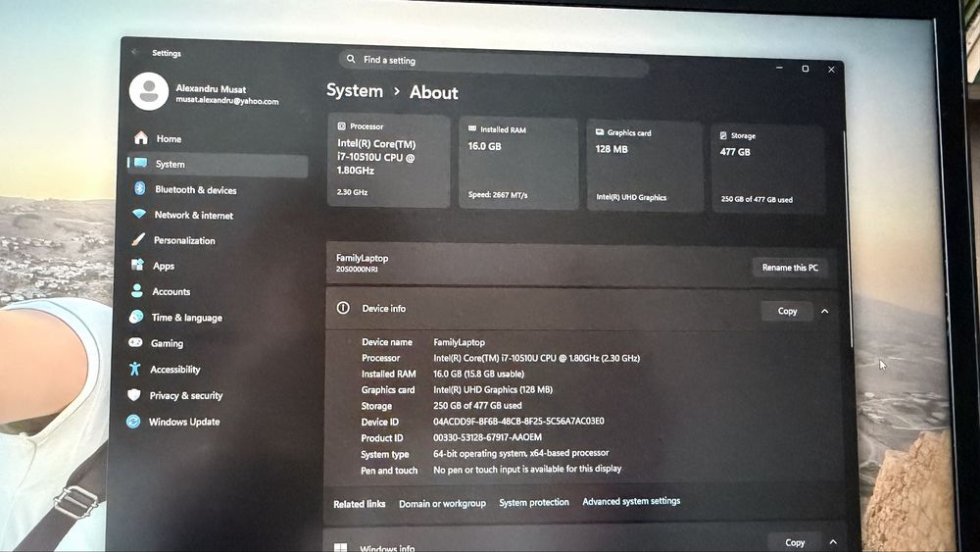Click the Graphics card 128 MB card
Viewport: 980px width, 552px height.
(x=645, y=166)
